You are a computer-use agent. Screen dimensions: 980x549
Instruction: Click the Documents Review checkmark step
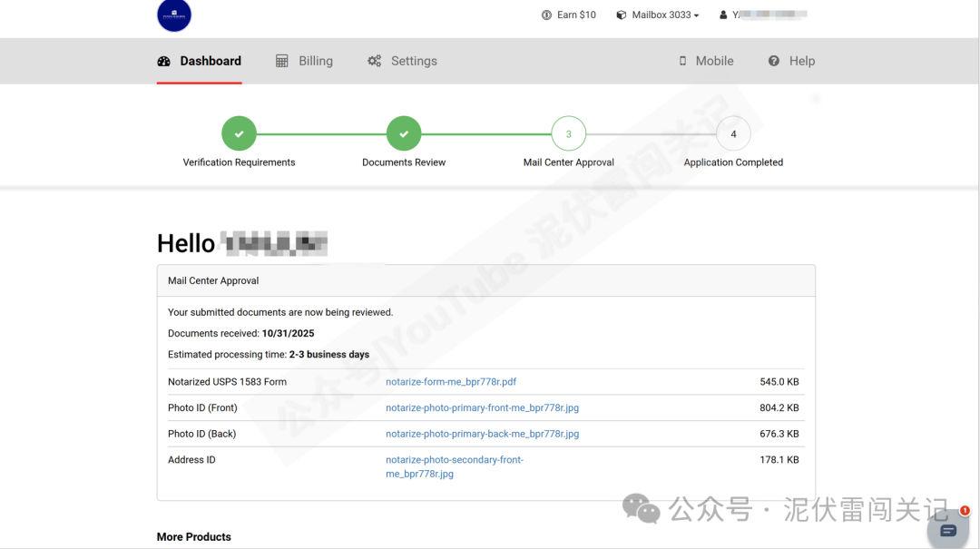(404, 133)
